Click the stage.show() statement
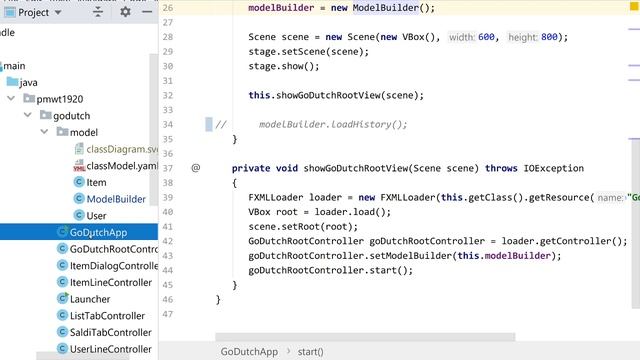 [x=284, y=66]
